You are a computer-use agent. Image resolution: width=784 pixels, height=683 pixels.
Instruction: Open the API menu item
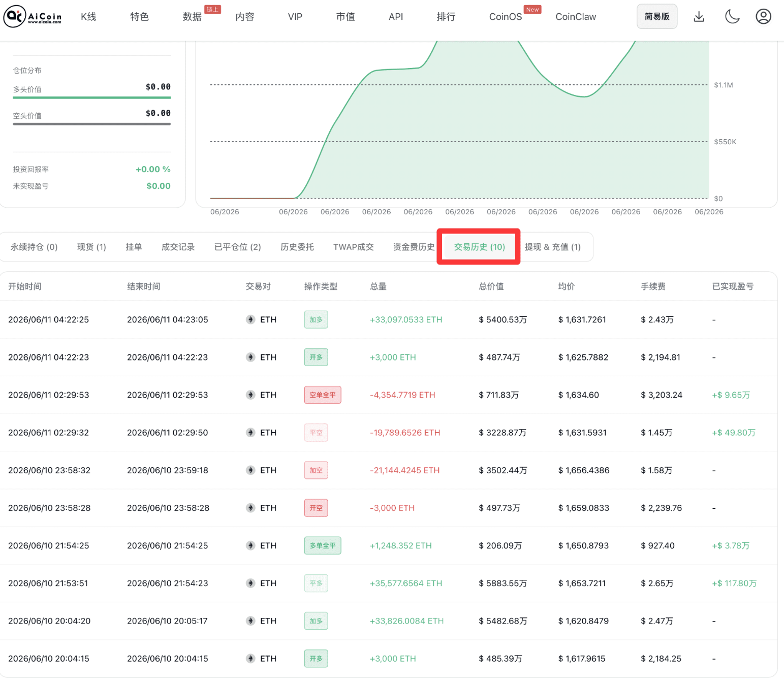coord(396,17)
